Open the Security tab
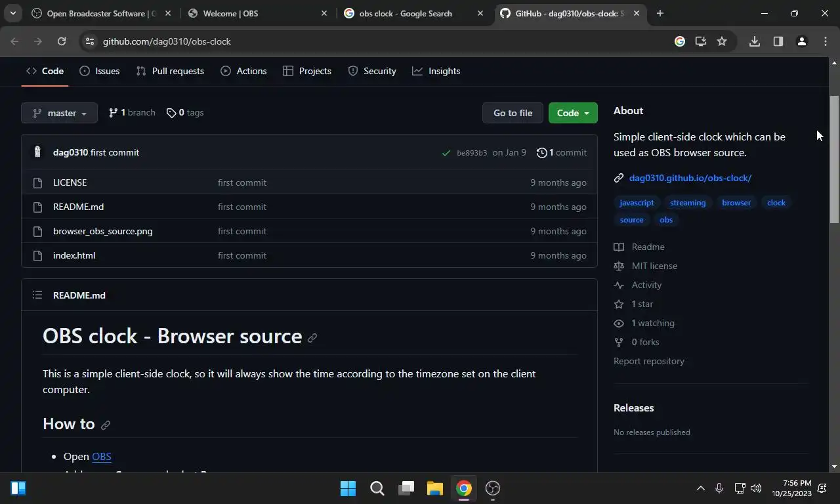 [x=372, y=71]
